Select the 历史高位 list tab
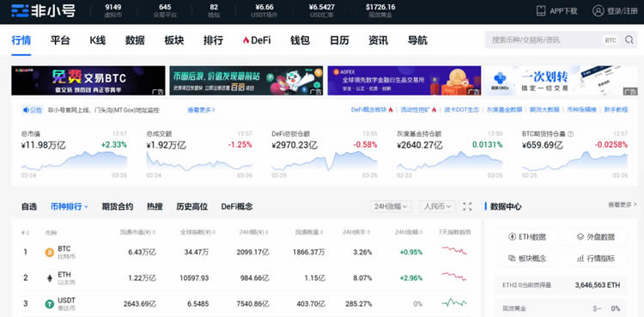644x317 pixels. click(x=191, y=206)
